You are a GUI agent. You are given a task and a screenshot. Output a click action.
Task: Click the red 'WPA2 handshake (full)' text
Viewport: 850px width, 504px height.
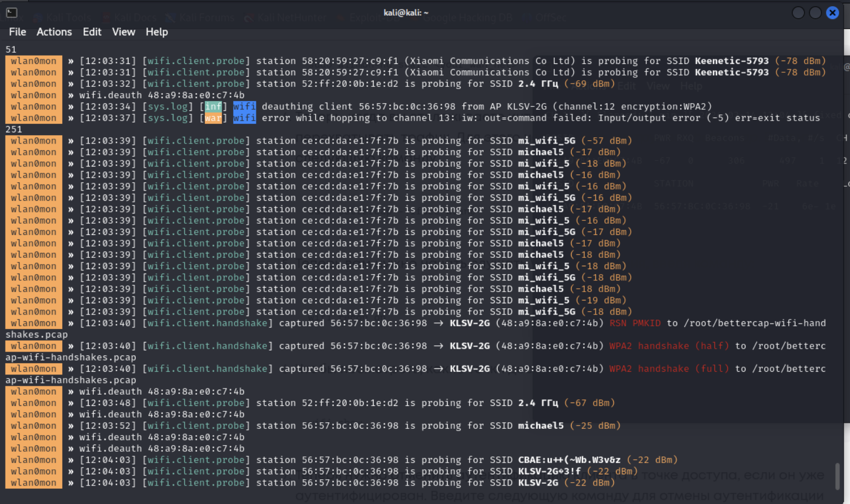click(669, 368)
